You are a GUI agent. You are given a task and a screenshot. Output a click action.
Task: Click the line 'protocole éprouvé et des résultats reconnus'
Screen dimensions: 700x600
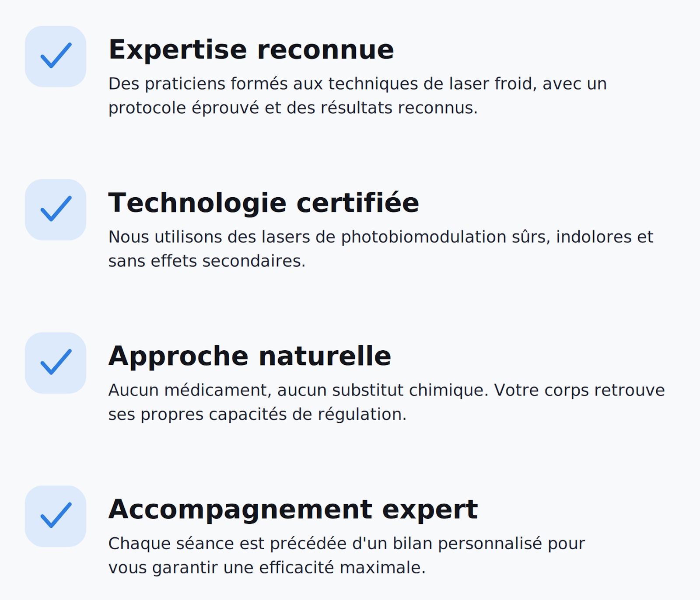tap(293, 108)
